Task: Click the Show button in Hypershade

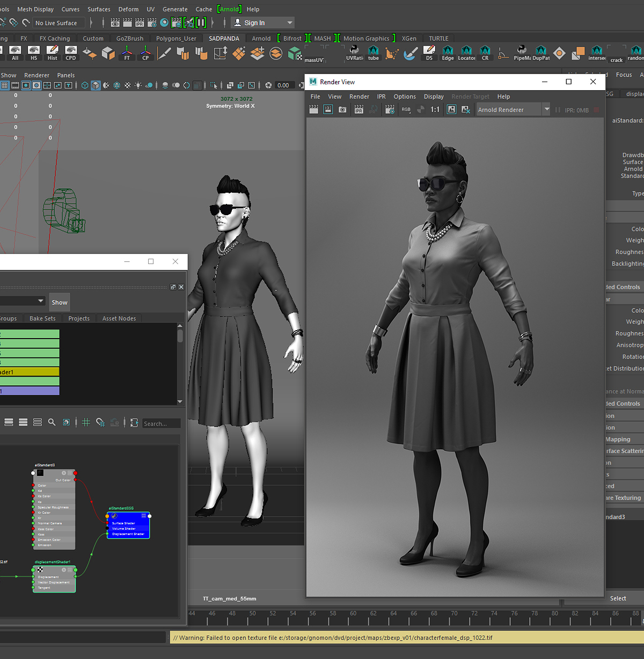Action: (60, 302)
